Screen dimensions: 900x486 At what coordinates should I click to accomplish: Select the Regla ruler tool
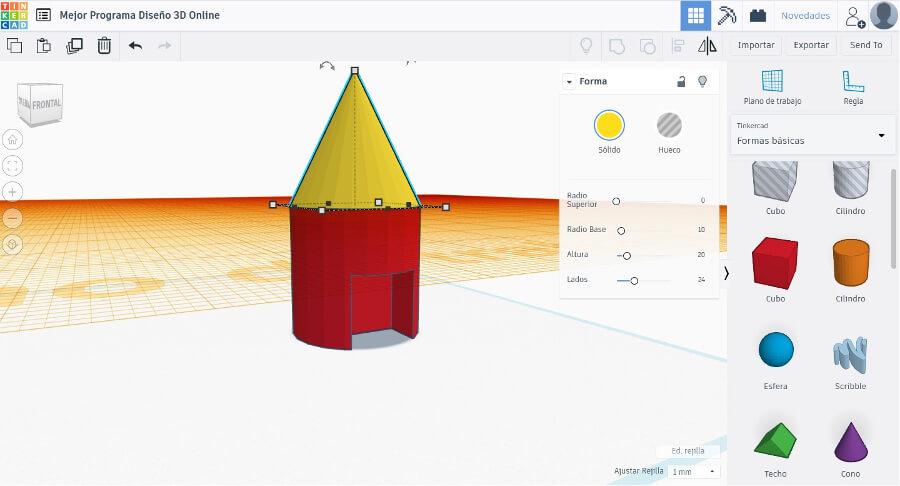852,87
